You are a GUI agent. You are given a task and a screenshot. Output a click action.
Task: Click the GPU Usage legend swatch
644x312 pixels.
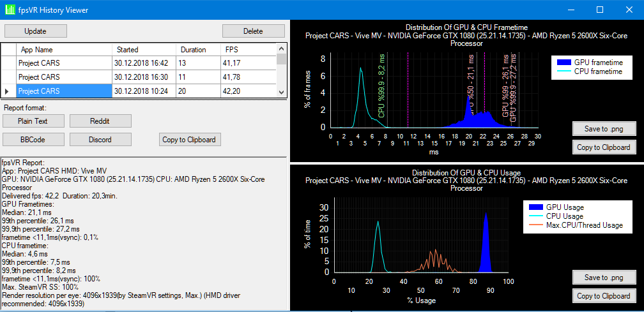coord(535,207)
